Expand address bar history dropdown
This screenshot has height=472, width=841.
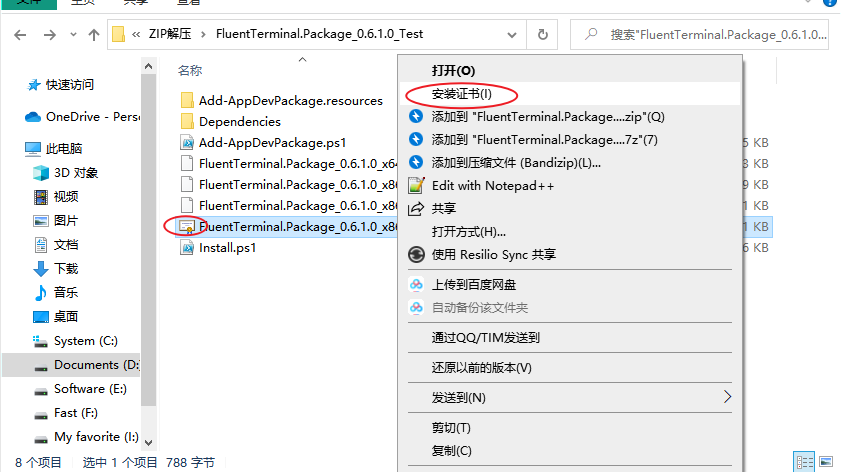tap(512, 35)
